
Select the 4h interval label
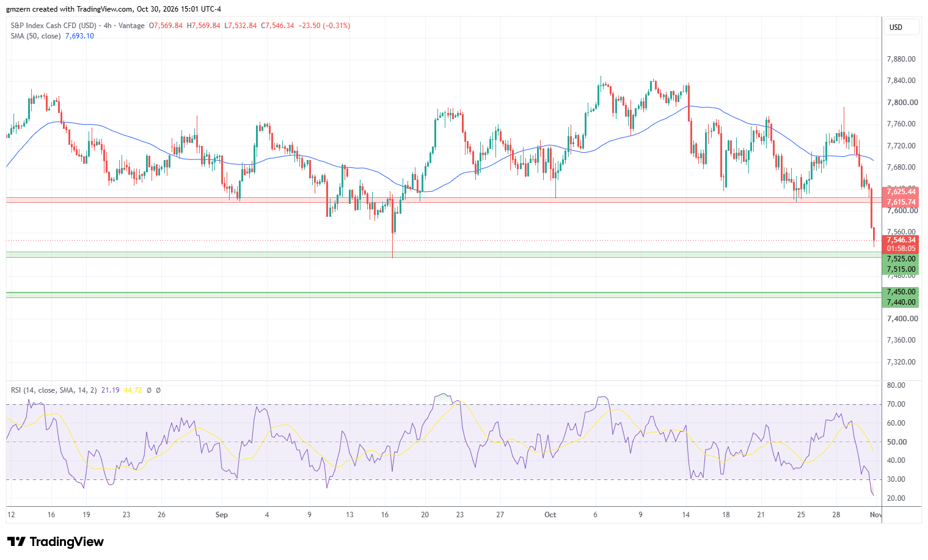click(108, 26)
